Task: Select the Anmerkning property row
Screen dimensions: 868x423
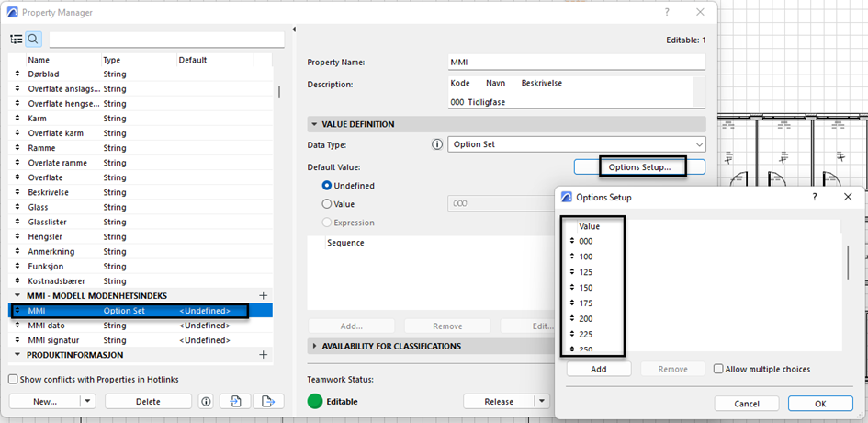Action: click(141, 251)
